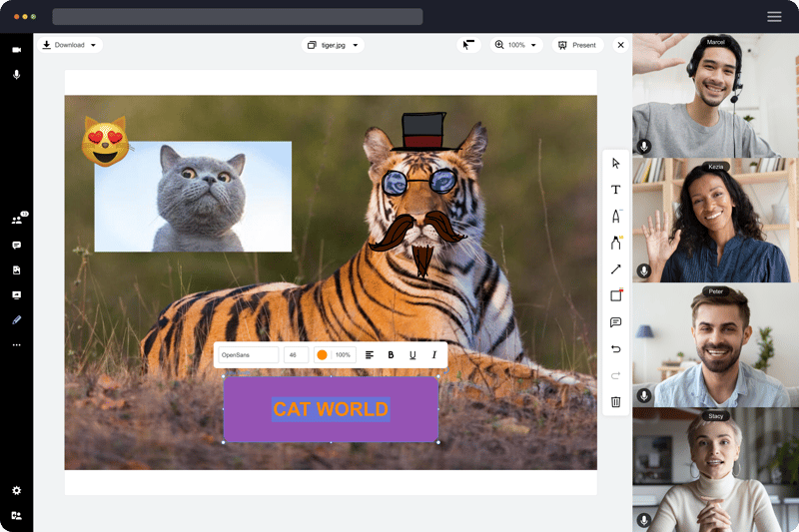Select the rectangle shape tool

[x=615, y=295]
